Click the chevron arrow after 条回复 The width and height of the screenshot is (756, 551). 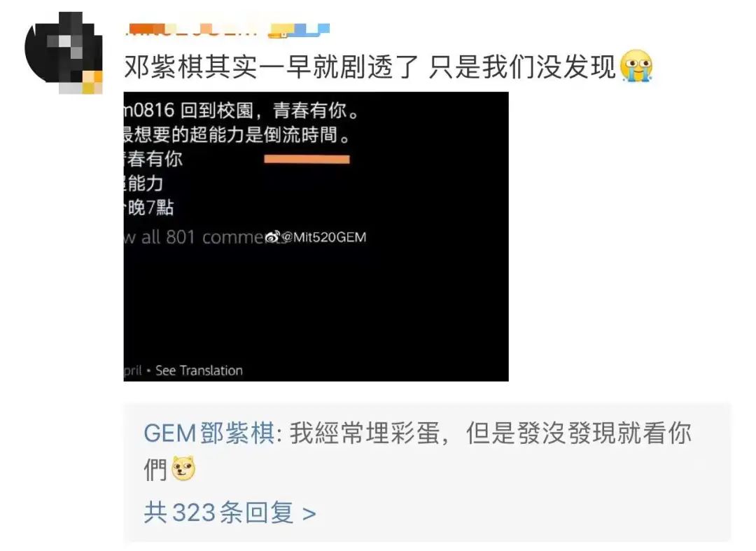click(x=309, y=514)
